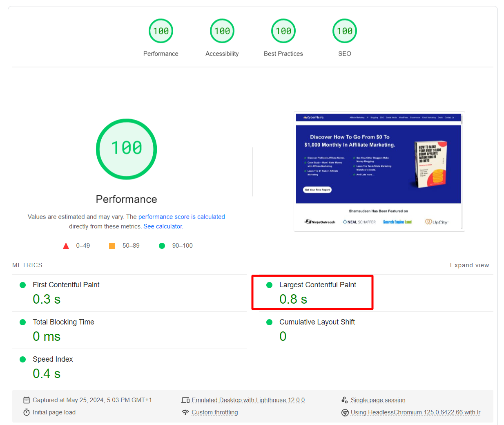The height and width of the screenshot is (425, 504).
Task: Click the green circle 90–100 legend icon
Action: (162, 246)
